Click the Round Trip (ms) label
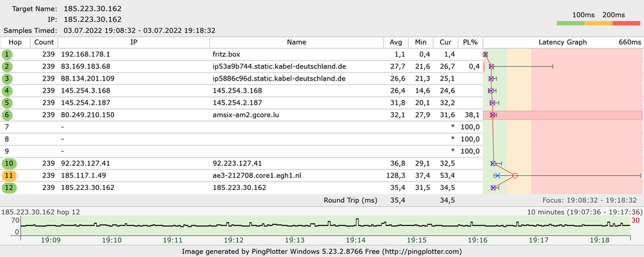Image resolution: width=644 pixels, height=257 pixels. point(350,200)
